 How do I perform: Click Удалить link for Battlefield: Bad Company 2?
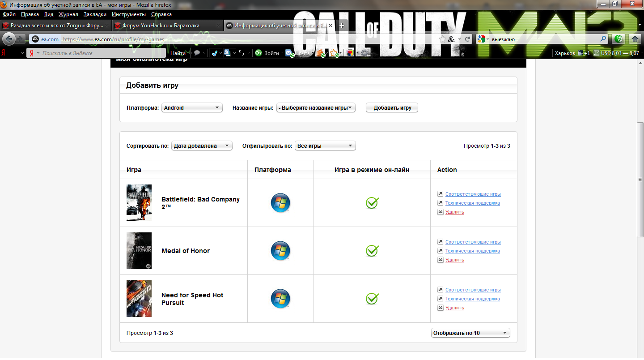click(x=454, y=212)
